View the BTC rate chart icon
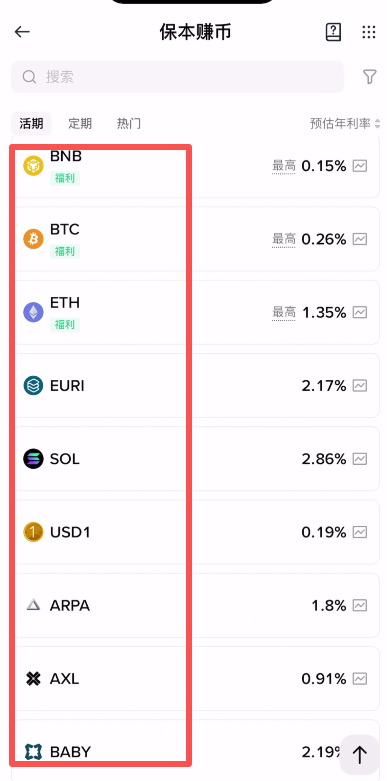This screenshot has width=387, height=781. pyautogui.click(x=360, y=239)
